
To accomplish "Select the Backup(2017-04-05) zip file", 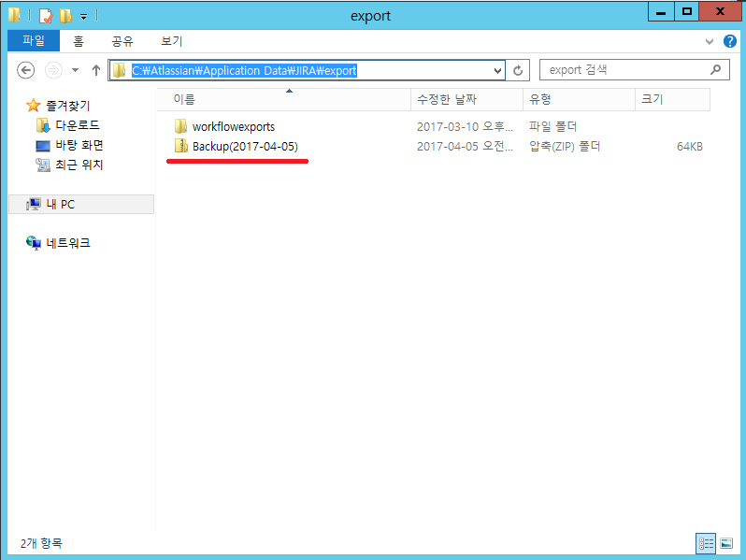I will (x=245, y=147).
